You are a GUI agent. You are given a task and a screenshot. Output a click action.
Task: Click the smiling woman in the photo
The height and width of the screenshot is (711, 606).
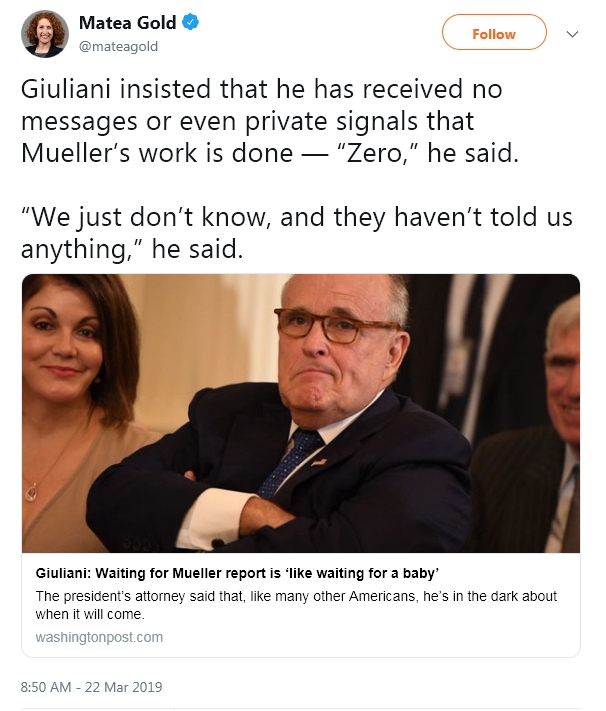[75, 400]
